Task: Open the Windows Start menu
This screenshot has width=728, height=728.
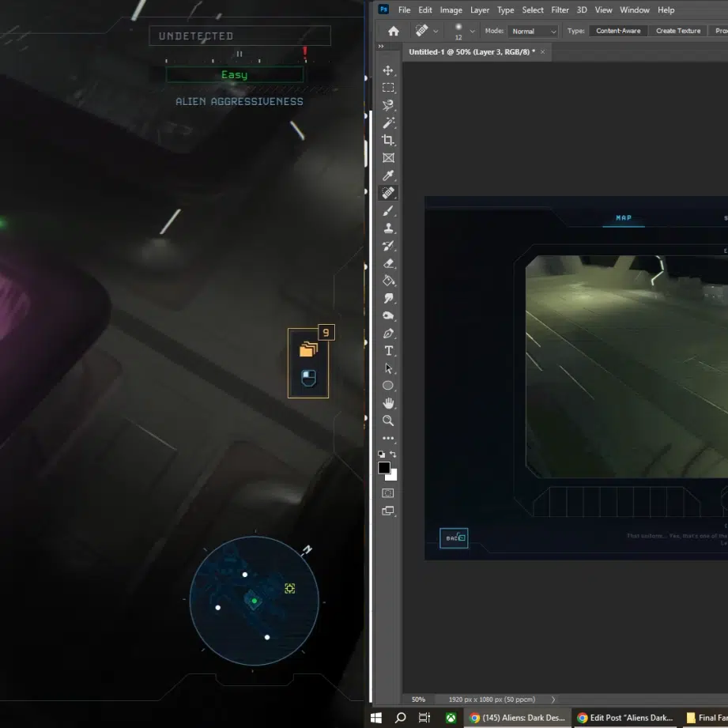Action: (x=376, y=718)
